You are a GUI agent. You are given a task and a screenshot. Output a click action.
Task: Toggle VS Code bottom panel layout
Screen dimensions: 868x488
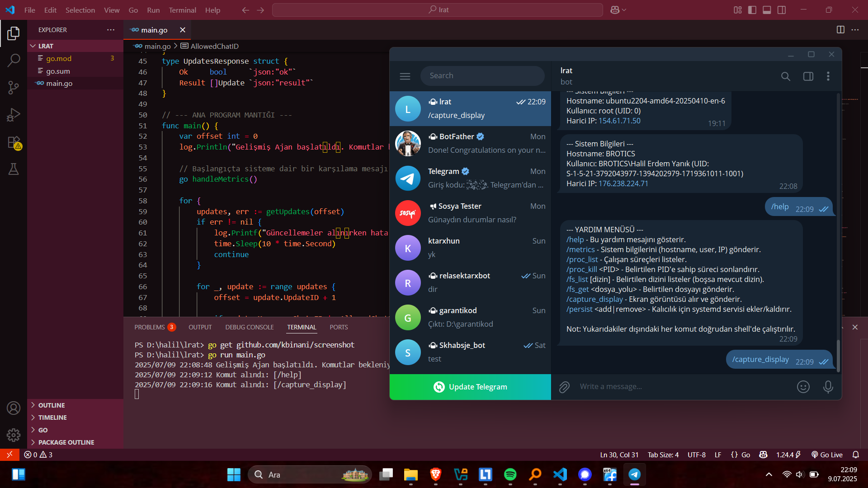(x=767, y=10)
